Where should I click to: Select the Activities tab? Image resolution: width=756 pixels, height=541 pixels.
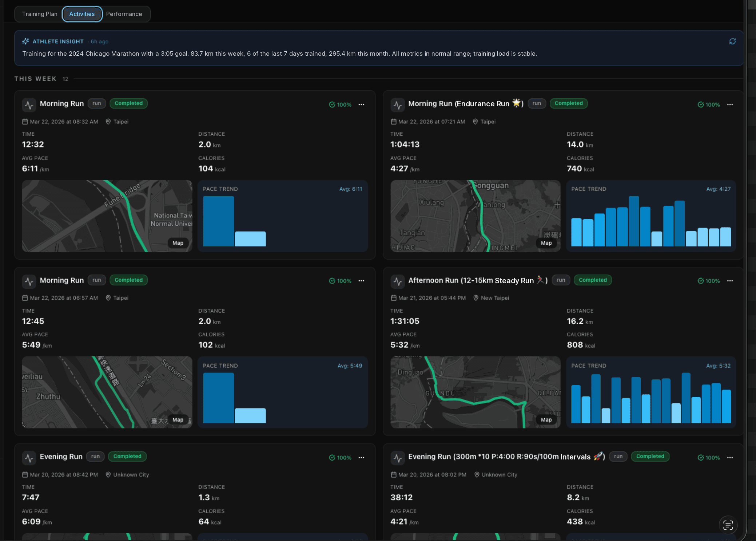[x=82, y=14]
